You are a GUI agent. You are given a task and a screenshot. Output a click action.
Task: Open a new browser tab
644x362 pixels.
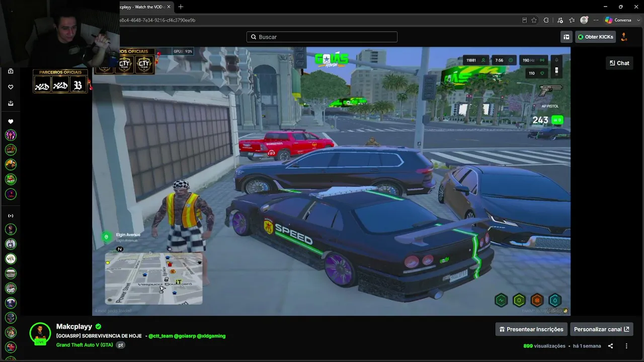181,7
